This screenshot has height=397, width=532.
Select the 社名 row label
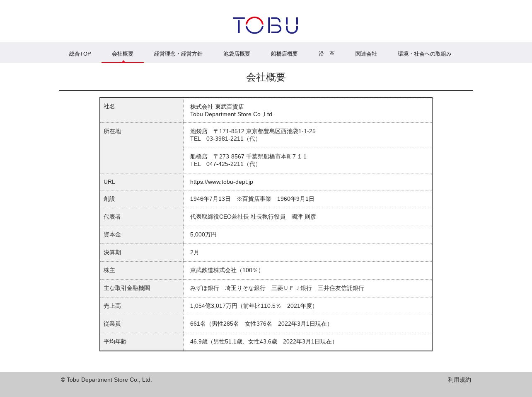(x=109, y=107)
